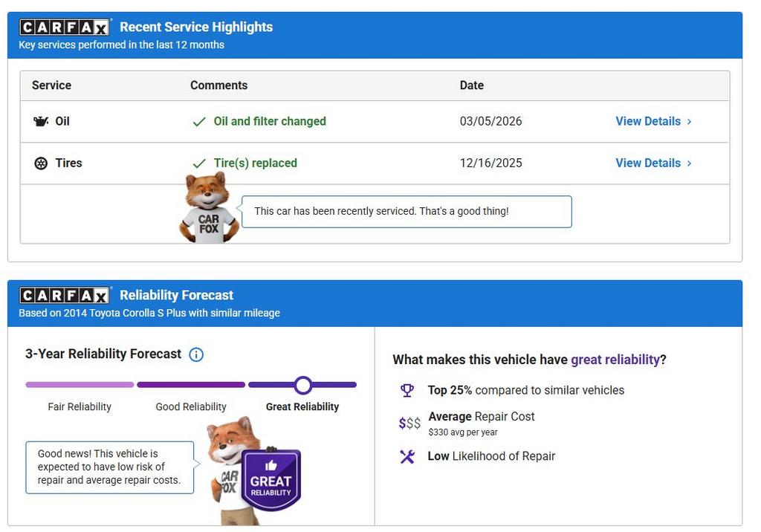Click the great reliability purple link text
This screenshot has width=761, height=532.
pyautogui.click(x=615, y=360)
